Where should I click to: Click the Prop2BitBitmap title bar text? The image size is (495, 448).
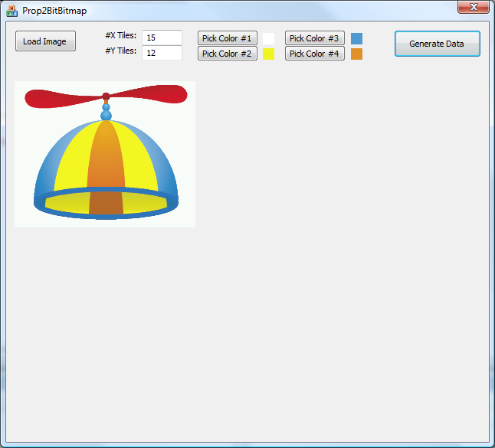pos(54,11)
